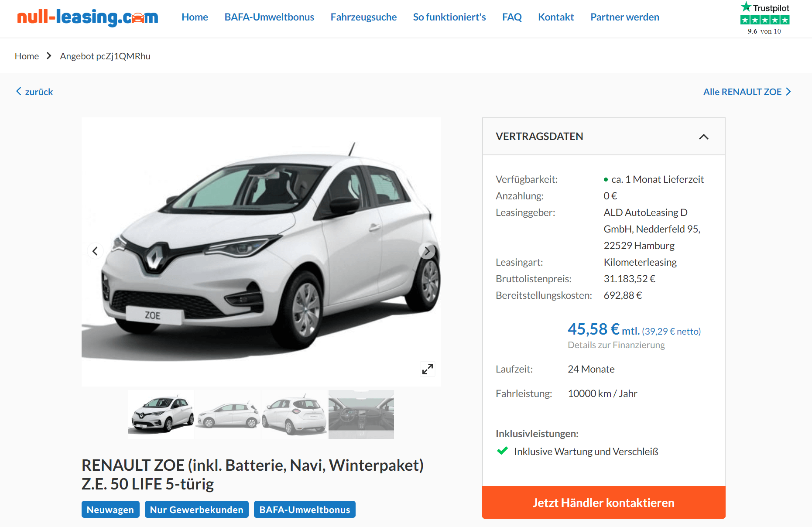
Task: Open Details zur Finanzierung link
Action: point(616,345)
